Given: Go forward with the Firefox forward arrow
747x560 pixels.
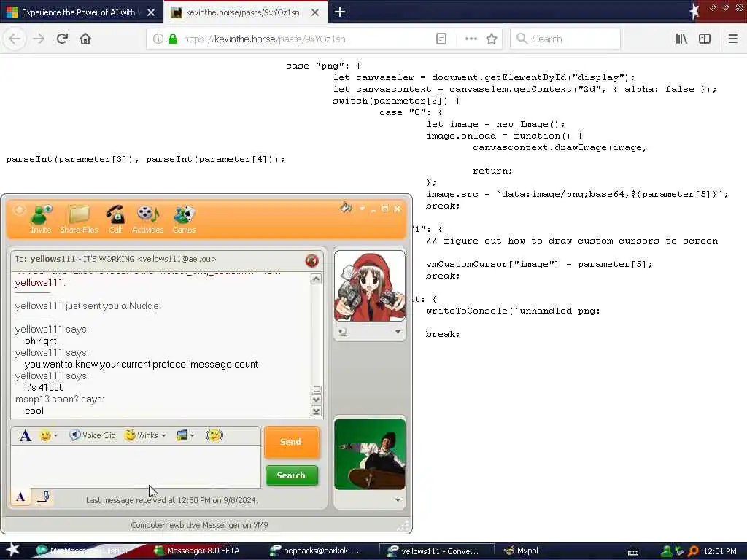Looking at the screenshot, I should (39, 39).
